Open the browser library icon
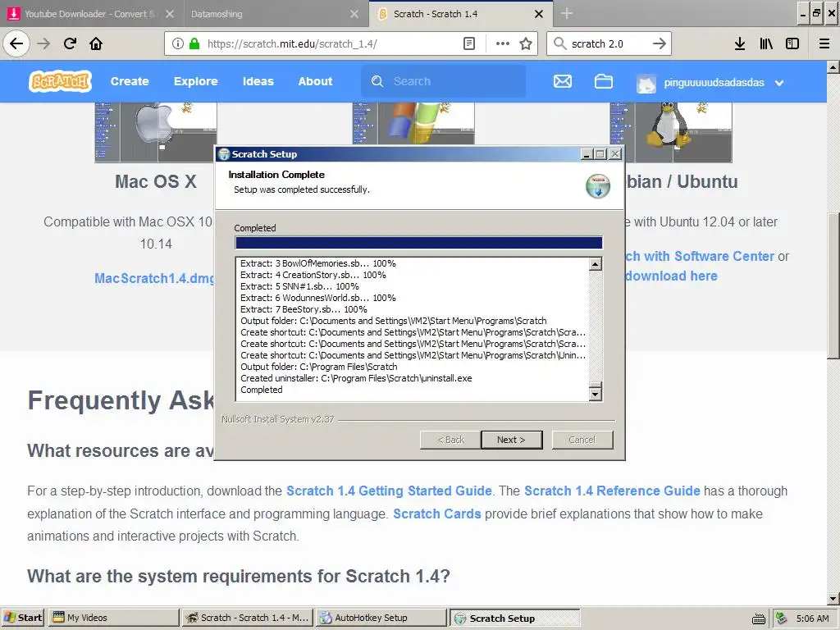 point(766,43)
